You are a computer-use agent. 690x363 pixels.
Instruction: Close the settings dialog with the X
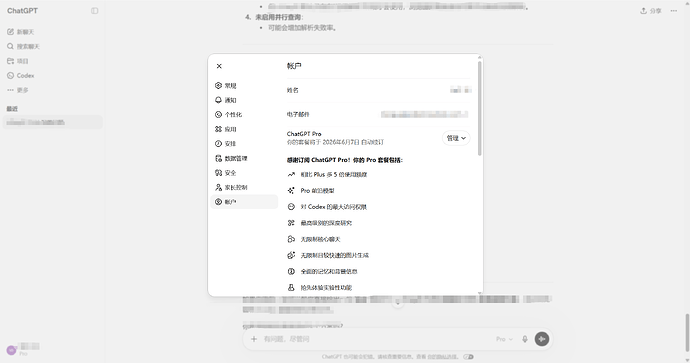(219, 66)
